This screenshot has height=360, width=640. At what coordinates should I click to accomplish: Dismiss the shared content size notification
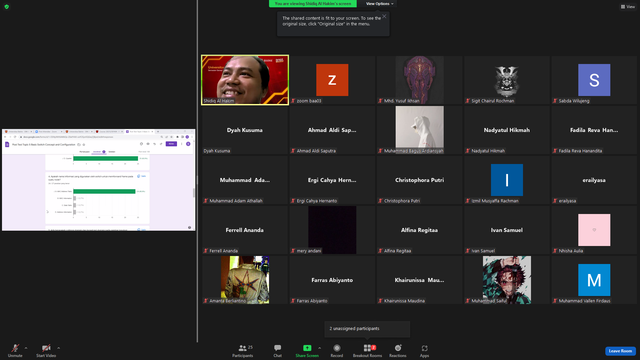384,16
